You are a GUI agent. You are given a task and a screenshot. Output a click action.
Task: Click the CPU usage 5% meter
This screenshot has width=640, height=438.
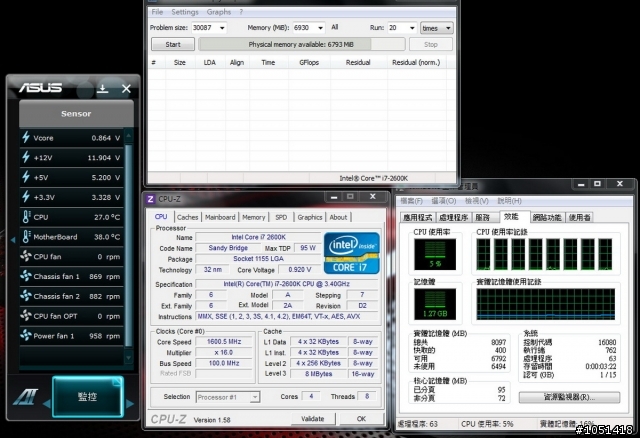coord(435,254)
